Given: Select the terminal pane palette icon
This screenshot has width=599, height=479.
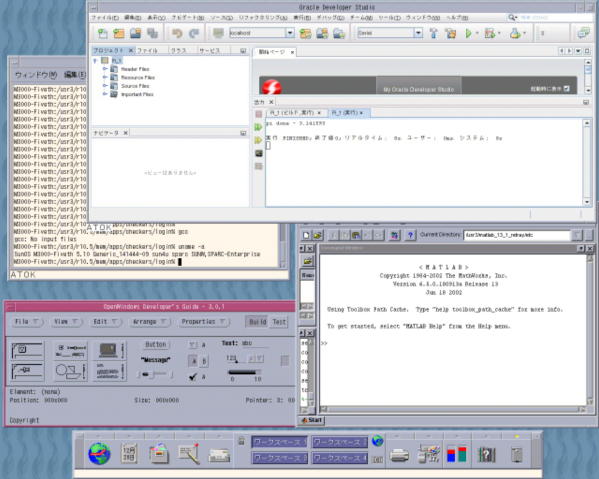Looking at the screenshot, I should coord(109,350).
